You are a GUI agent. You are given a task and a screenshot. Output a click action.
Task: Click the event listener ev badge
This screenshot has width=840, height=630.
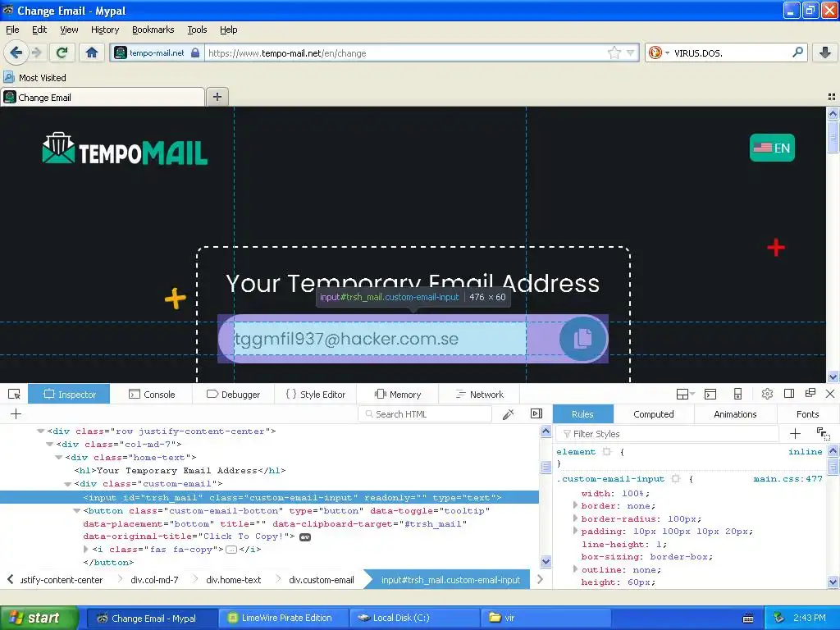tap(305, 537)
